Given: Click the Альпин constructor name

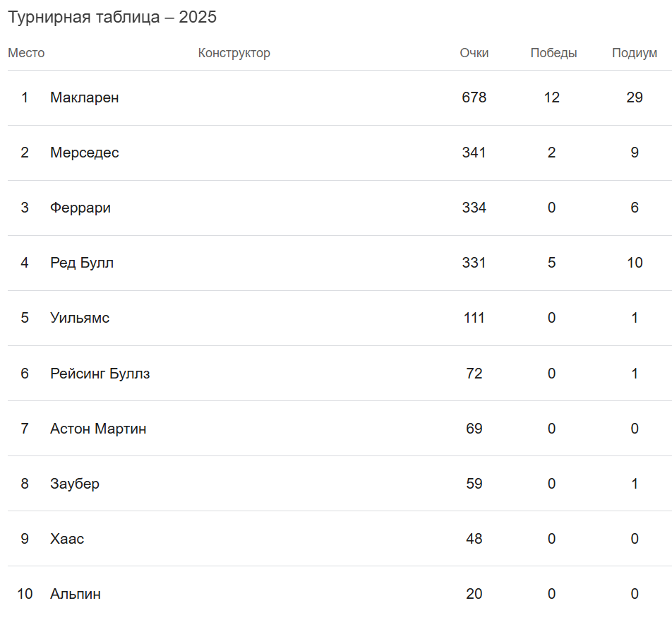Looking at the screenshot, I should click(x=75, y=593).
